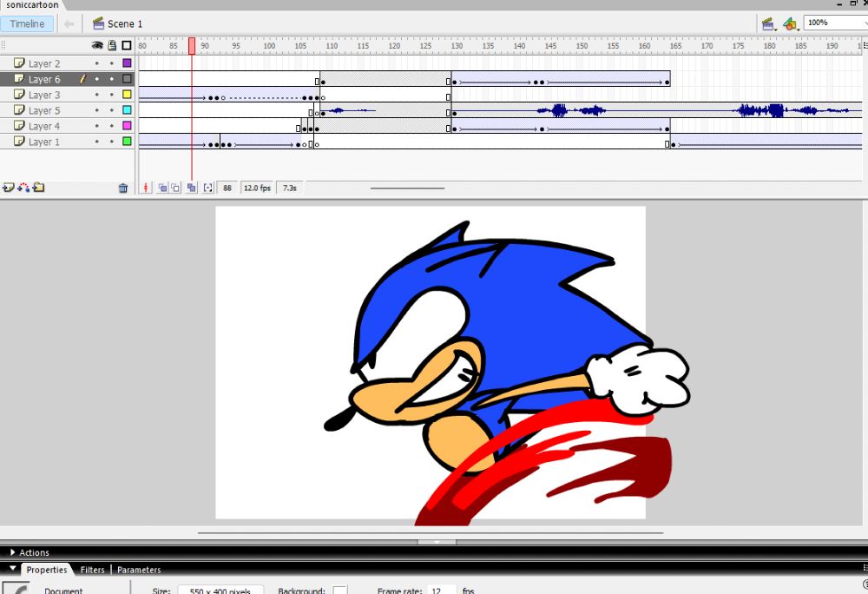This screenshot has height=594, width=868.
Task: Toggle lock dot for Layer 3
Action: point(112,95)
